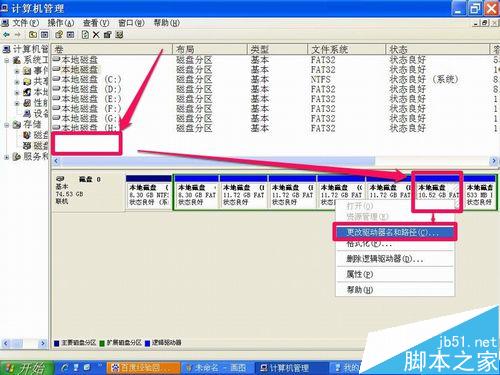Click the 文件系统 column header
Screen dimensions: 500x375
(346, 50)
